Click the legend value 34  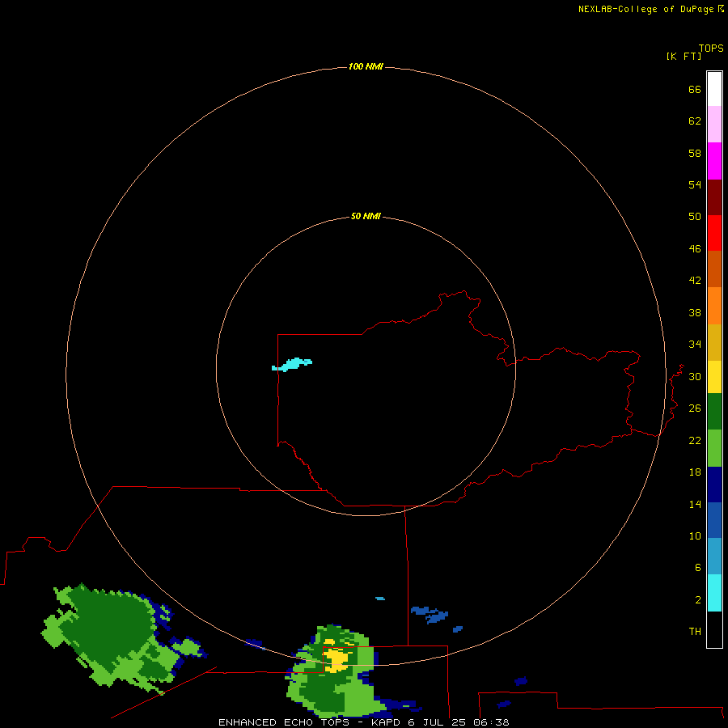(x=695, y=344)
